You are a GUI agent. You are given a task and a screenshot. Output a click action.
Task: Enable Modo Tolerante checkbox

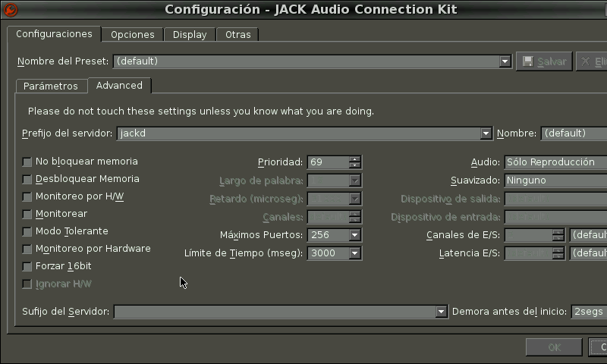pyautogui.click(x=27, y=231)
